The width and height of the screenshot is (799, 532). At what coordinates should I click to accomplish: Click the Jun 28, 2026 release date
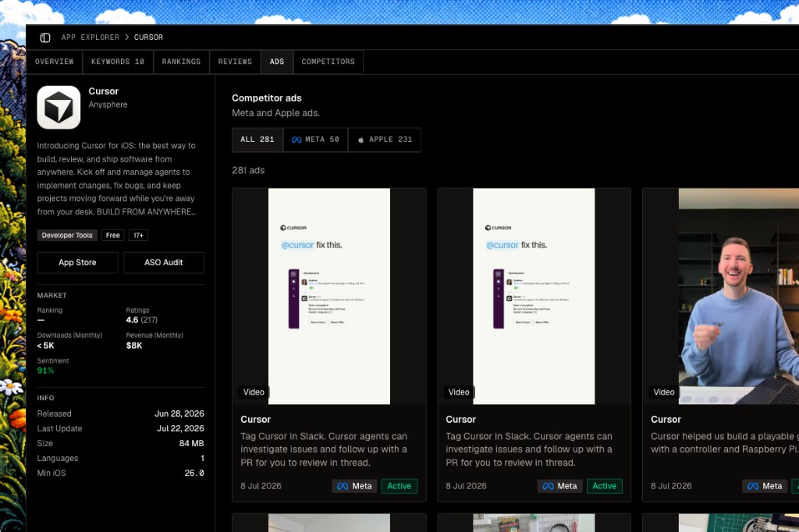pyautogui.click(x=179, y=413)
